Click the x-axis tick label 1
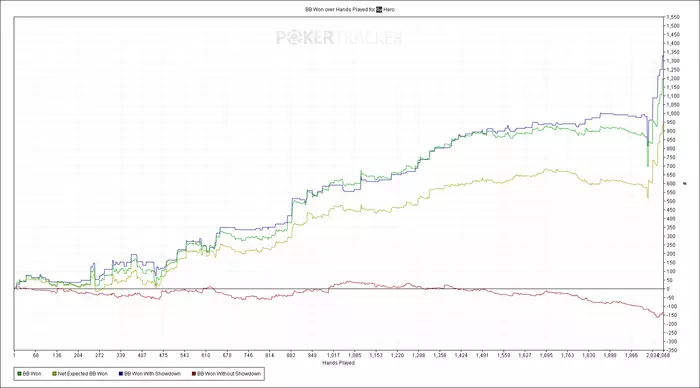 pyautogui.click(x=15, y=355)
